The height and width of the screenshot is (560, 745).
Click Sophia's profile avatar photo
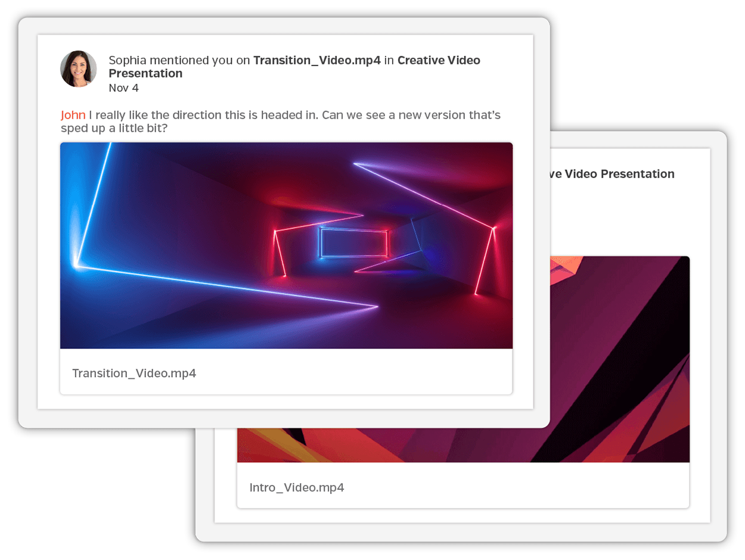(x=79, y=69)
